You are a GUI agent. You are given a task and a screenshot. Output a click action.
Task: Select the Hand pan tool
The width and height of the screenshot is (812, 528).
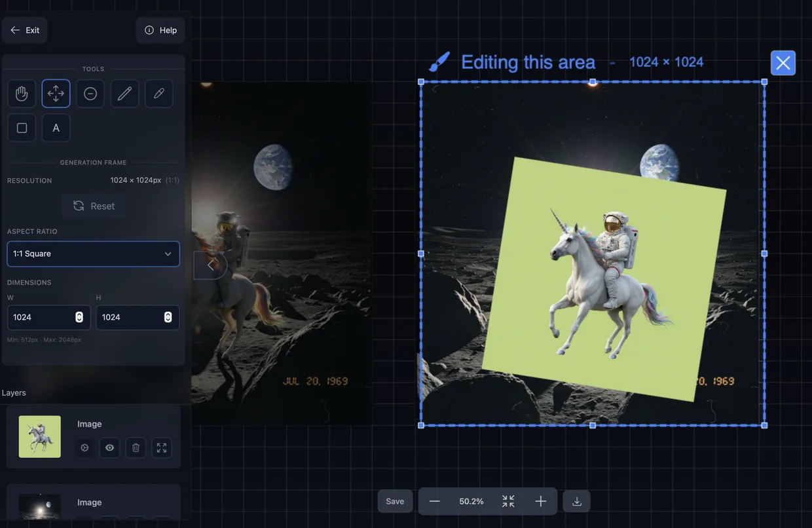22,92
